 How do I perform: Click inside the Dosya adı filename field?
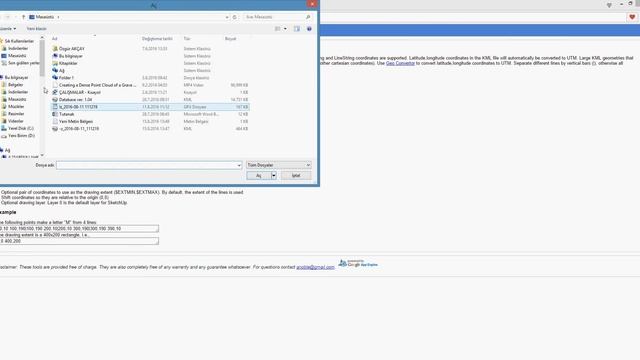147,165
